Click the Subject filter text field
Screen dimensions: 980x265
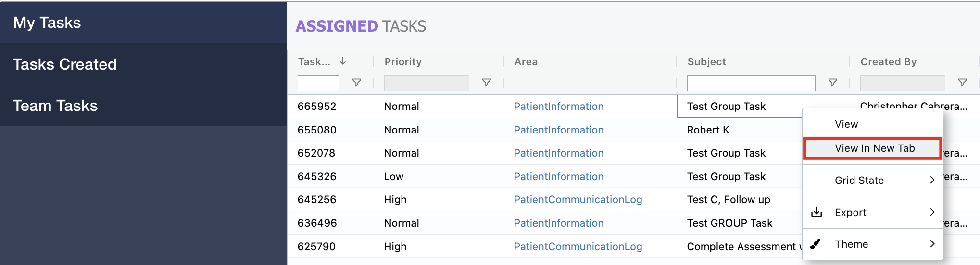tap(751, 83)
